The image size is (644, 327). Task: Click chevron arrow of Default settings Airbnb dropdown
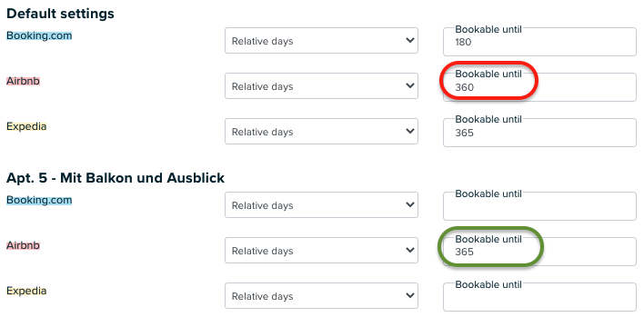click(x=409, y=85)
